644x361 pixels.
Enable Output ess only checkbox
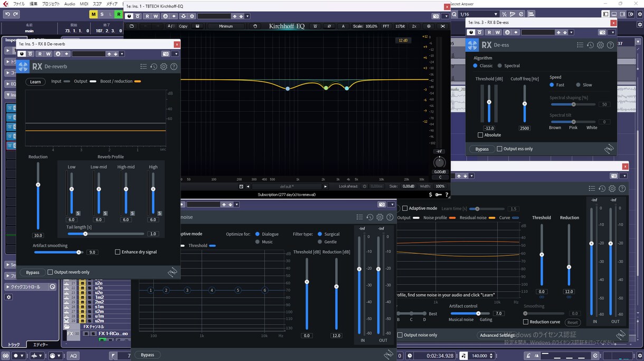[499, 149]
